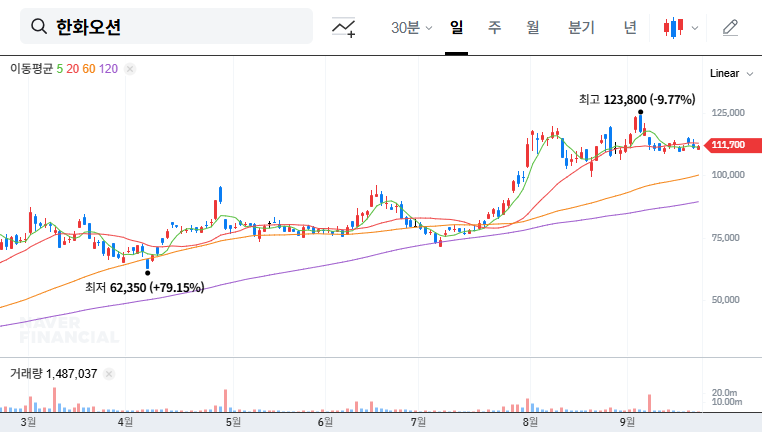Select the 20-day moving average value
The width and height of the screenshot is (762, 432).
[73, 69]
